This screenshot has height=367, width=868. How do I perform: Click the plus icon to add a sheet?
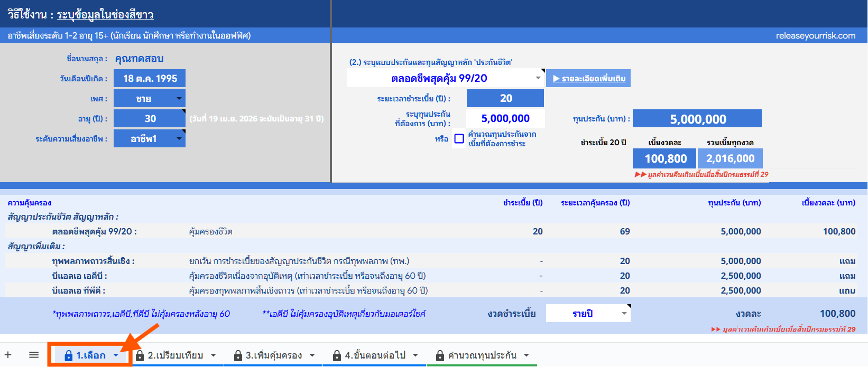[x=8, y=355]
